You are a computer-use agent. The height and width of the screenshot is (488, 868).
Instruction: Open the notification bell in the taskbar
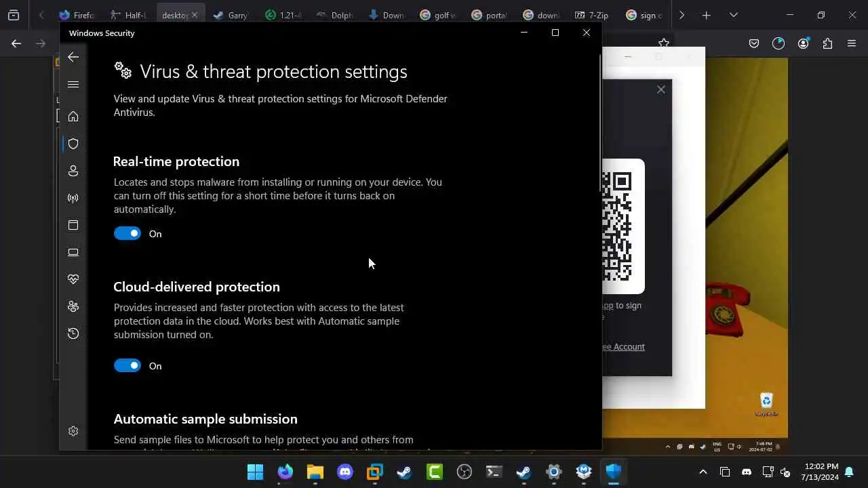coord(849,472)
